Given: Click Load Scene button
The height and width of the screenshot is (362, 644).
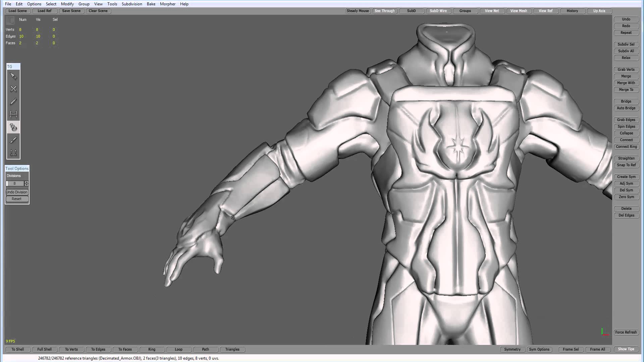Looking at the screenshot, I should pyautogui.click(x=17, y=11).
